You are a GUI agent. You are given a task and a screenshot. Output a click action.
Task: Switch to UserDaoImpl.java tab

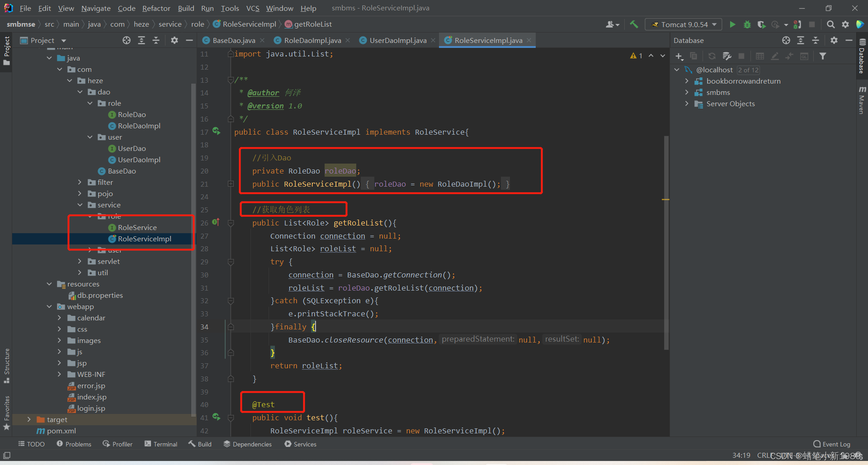(397, 40)
